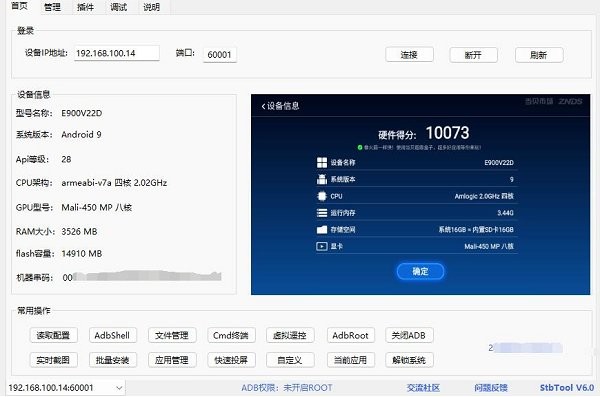
Task: Click the ADB权限：未开启ROOT status text
Action: coord(287,388)
